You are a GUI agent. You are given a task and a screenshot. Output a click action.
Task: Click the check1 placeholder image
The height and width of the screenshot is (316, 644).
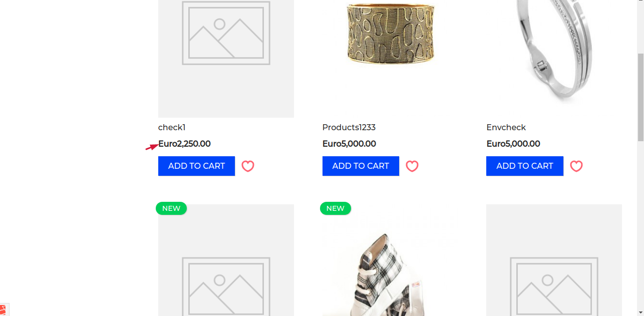[226, 59]
